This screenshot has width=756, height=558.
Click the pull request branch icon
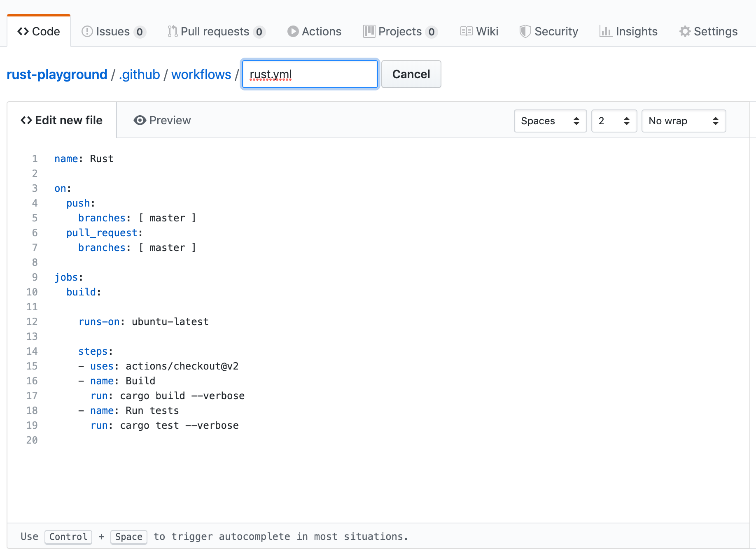173,31
